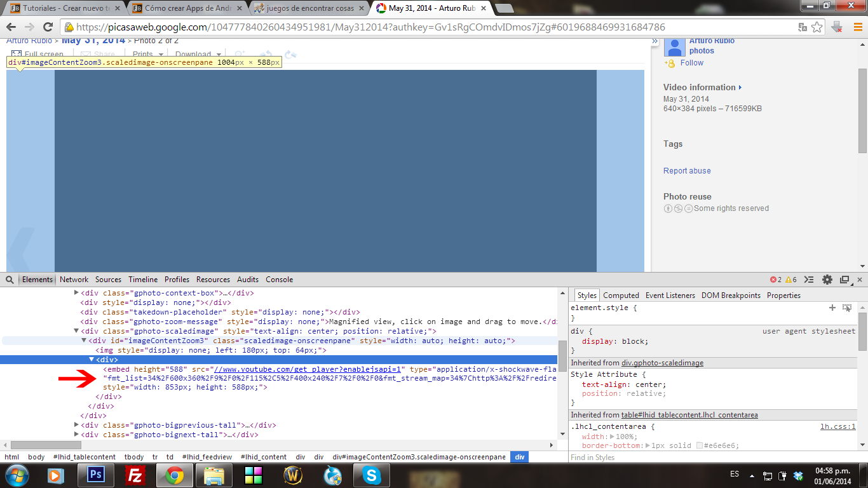
Task: Click the download extension arrow icon
Action: coord(837,27)
